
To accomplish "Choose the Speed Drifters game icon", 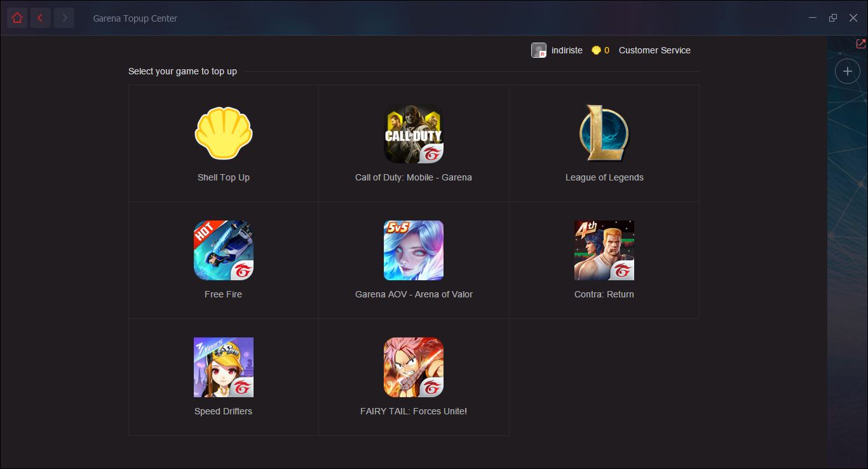I will (224, 367).
